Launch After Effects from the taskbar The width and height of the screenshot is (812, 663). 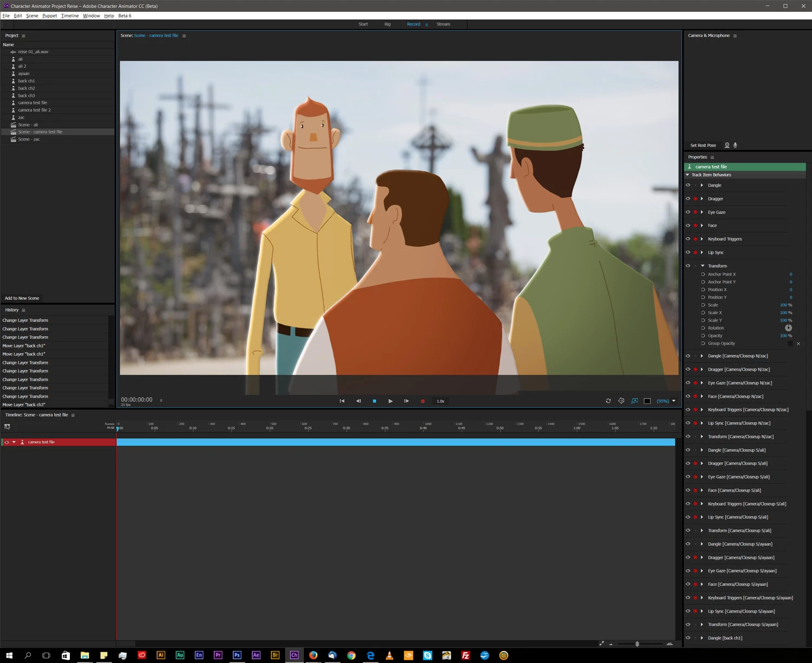[x=256, y=655]
